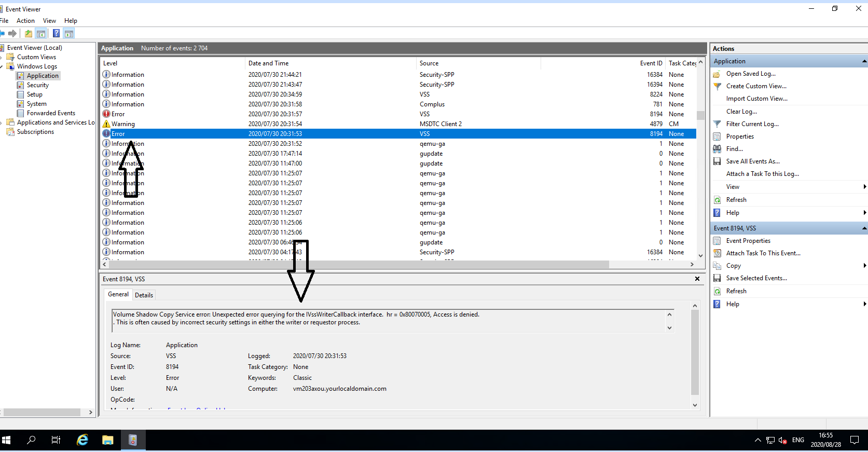Click Filter Current Log action
The image size is (868, 452).
point(752,124)
